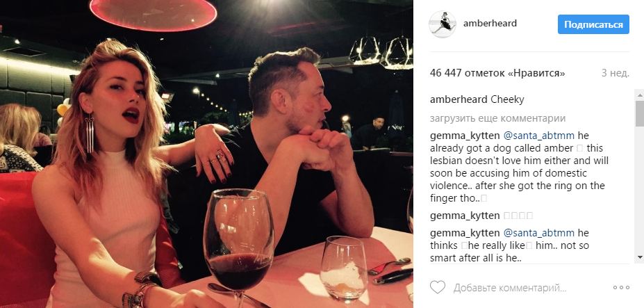Click the comments scrollbar thumb
The width and height of the screenshot is (644, 308).
(x=639, y=113)
